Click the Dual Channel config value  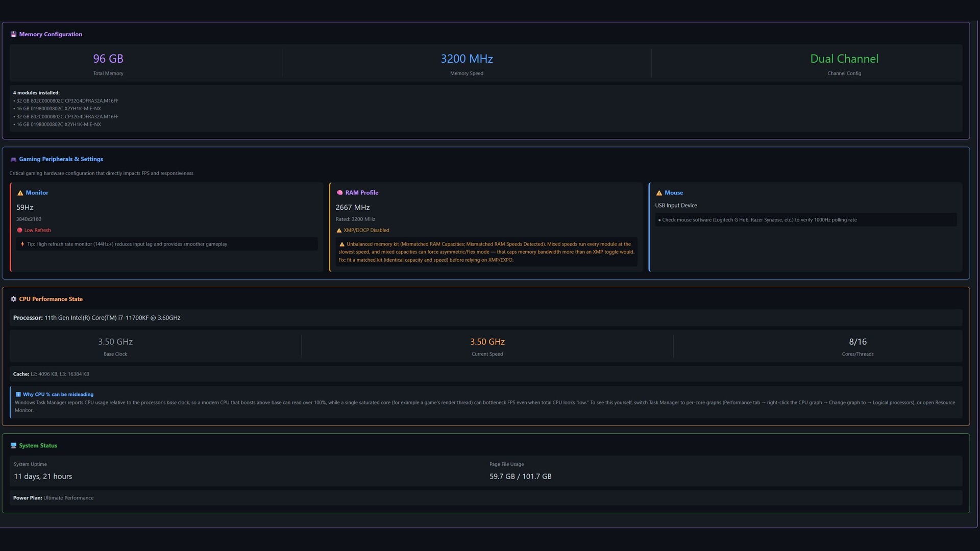click(844, 59)
